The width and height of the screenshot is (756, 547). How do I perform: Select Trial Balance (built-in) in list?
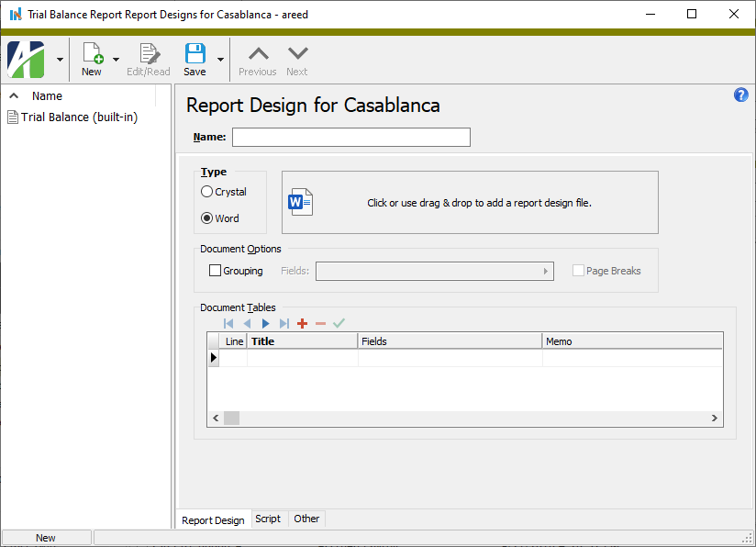(79, 117)
